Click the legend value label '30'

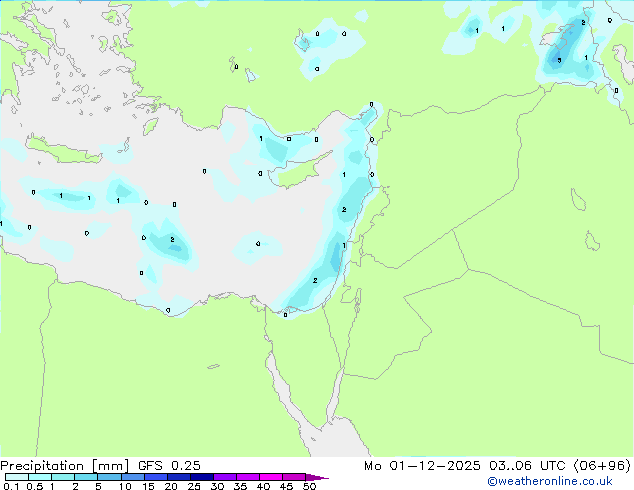(x=217, y=486)
